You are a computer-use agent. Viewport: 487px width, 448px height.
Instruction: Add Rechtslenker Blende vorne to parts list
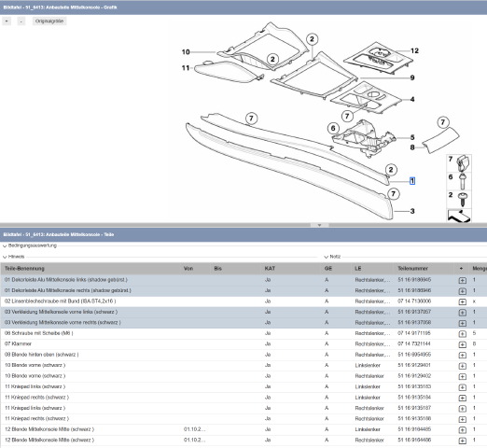pyautogui.click(x=462, y=376)
